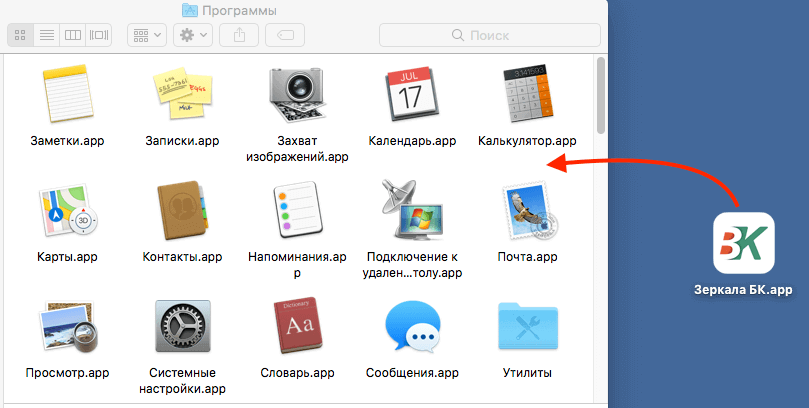Click the "Записки.app" file name label
The image size is (809, 408).
click(x=182, y=141)
